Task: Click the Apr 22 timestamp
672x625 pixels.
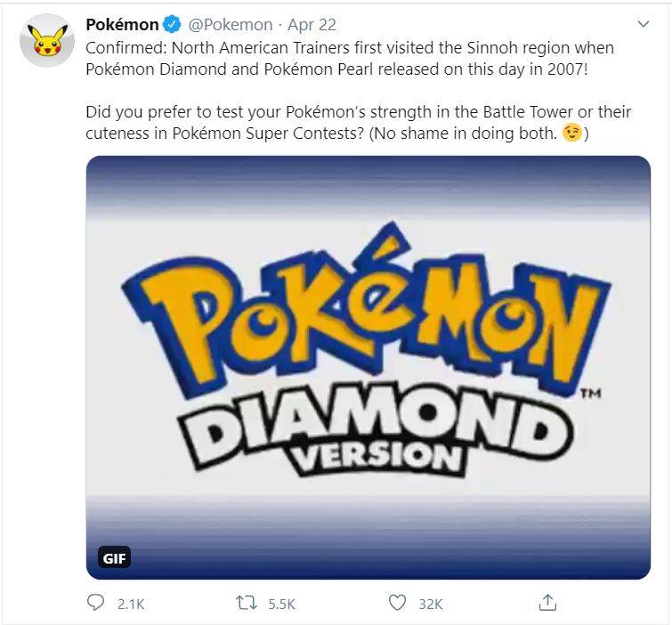Action: [x=310, y=25]
